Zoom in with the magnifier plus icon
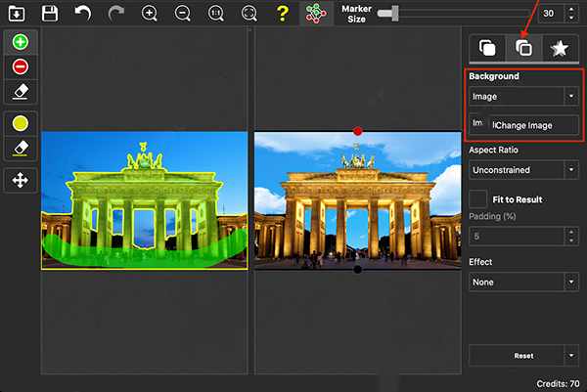Viewport: 587px width, 392px height. pos(150,14)
